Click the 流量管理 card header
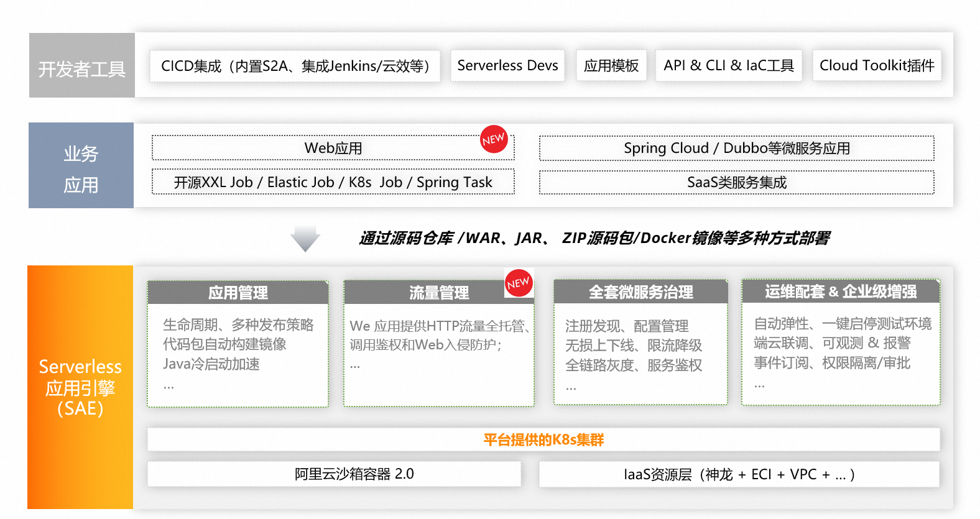Image resolution: width=980 pixels, height=519 pixels. pyautogui.click(x=439, y=292)
